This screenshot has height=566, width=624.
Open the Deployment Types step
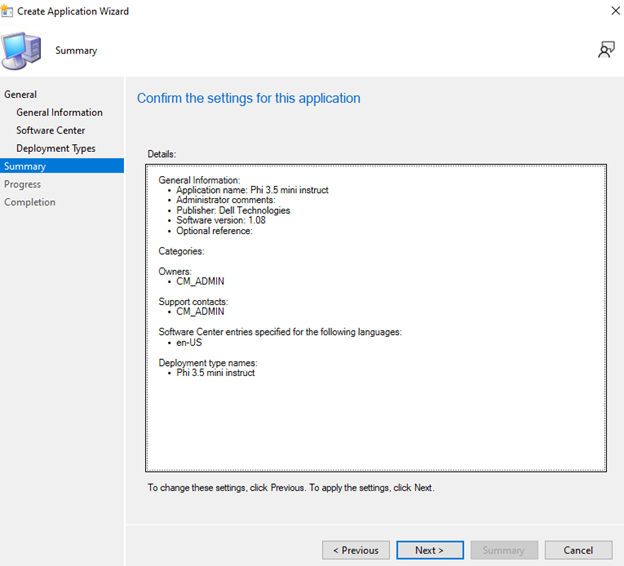click(56, 148)
